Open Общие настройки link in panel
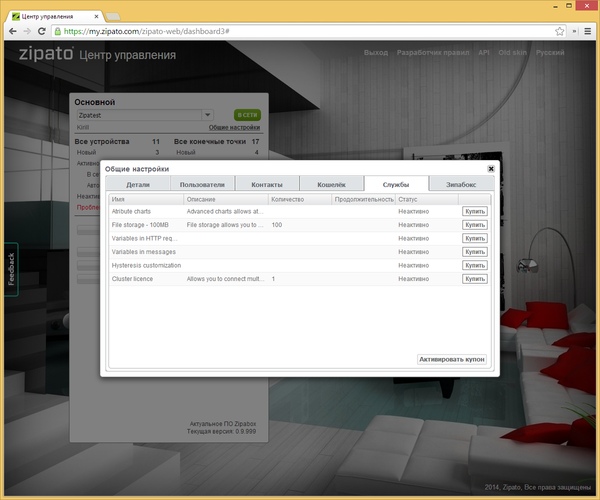This screenshot has width=600, height=500. click(234, 127)
